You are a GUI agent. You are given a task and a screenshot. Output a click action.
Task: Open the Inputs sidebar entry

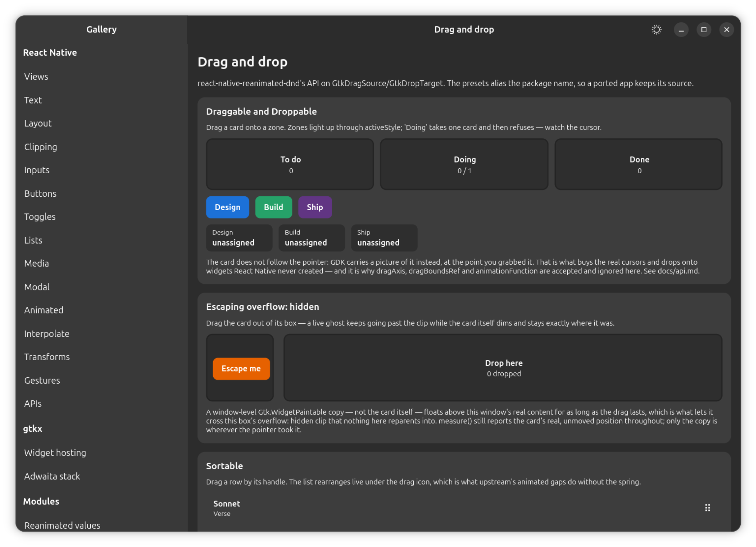click(101, 170)
